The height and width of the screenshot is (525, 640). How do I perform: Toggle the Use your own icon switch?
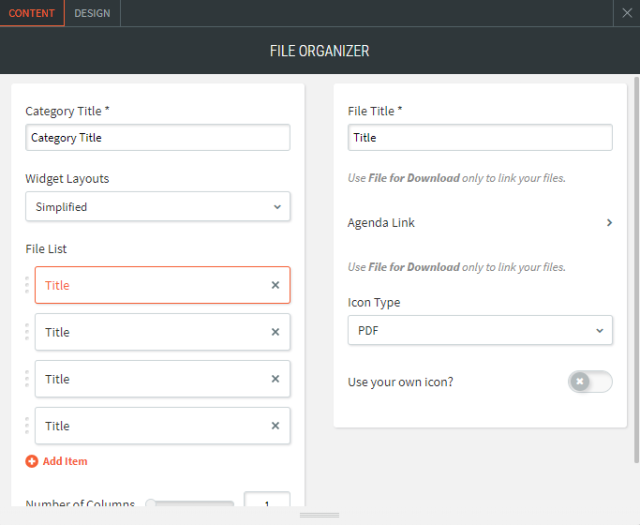[x=589, y=381]
